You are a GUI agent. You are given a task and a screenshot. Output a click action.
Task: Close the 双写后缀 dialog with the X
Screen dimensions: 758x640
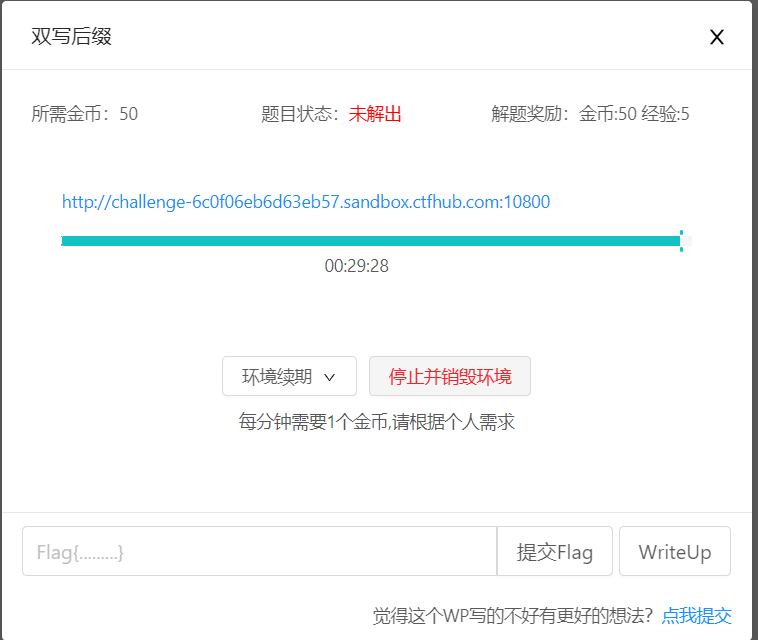tap(716, 38)
